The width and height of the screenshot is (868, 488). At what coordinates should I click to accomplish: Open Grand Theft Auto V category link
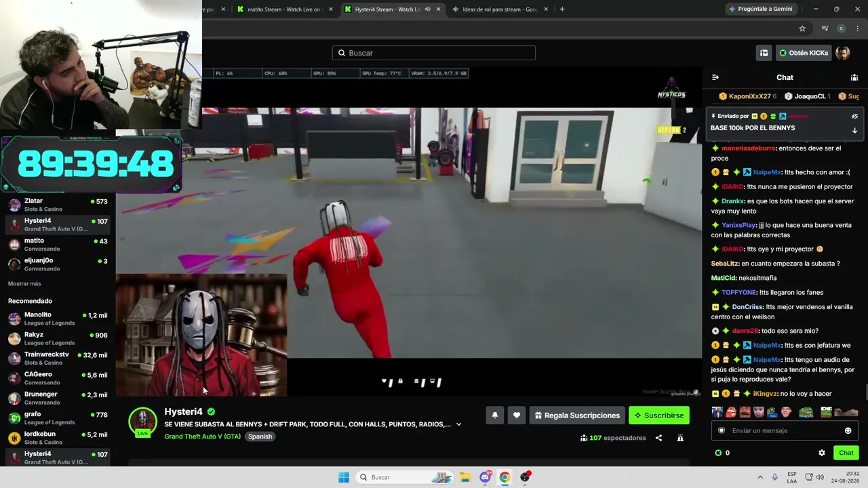[x=203, y=436]
